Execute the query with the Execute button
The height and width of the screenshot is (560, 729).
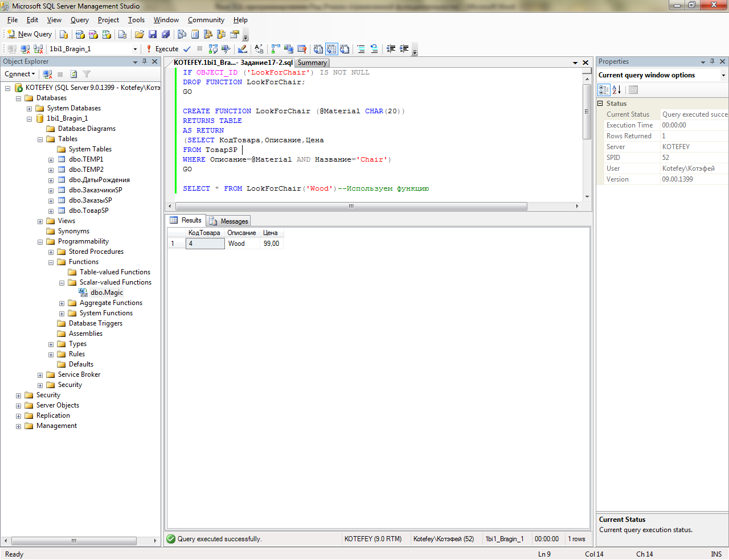[x=163, y=49]
